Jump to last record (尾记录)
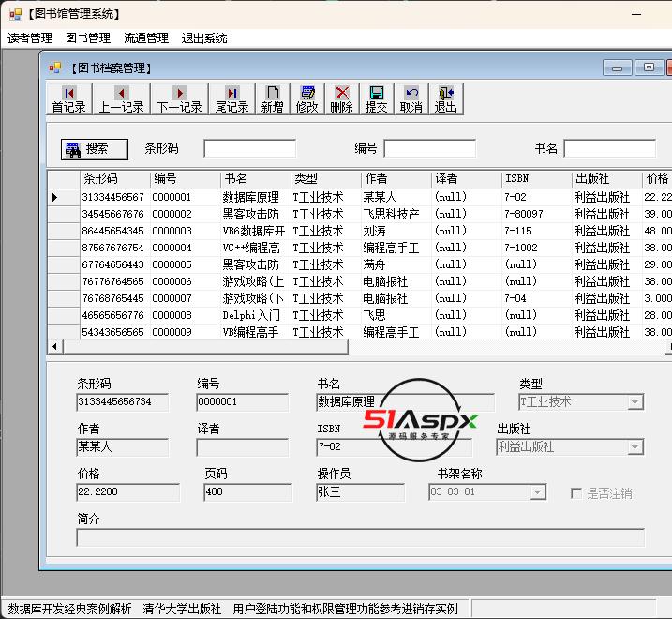The height and width of the screenshot is (619, 672). pos(231,98)
